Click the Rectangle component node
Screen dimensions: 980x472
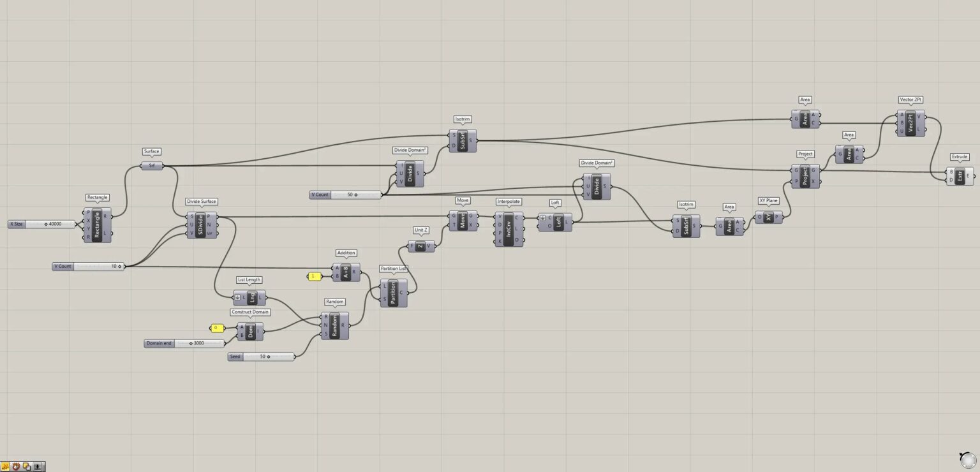97,225
